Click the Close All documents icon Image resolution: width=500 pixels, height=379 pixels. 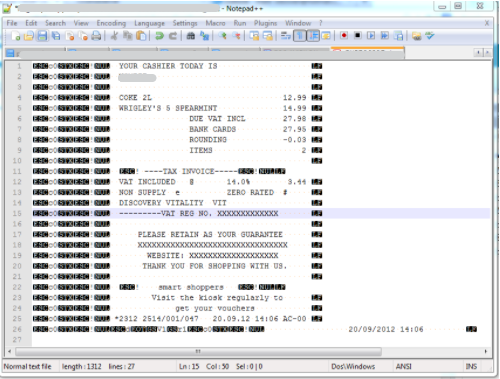83,36
